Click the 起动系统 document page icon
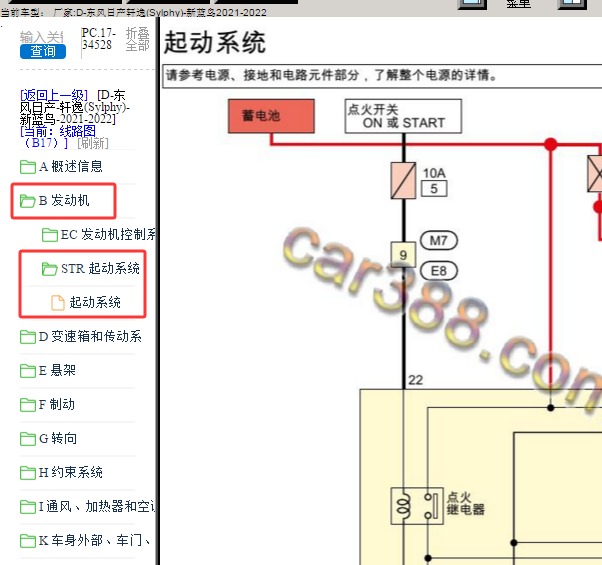 [58, 302]
